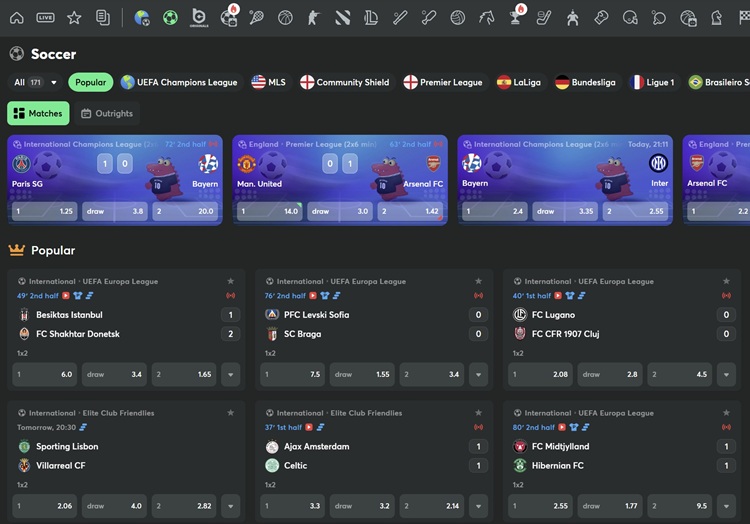Expand more markets for Ajax vs Celtic
Image resolution: width=750 pixels, height=524 pixels.
(479, 506)
